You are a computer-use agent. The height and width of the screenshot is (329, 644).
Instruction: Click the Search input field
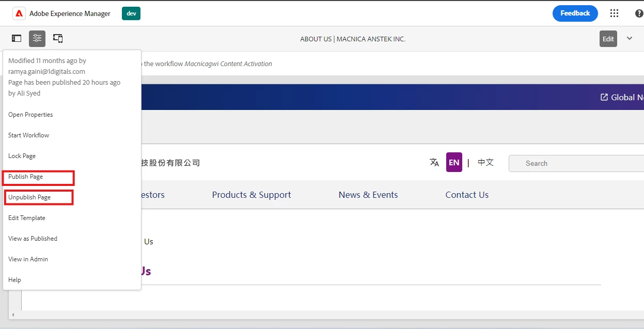tap(576, 163)
